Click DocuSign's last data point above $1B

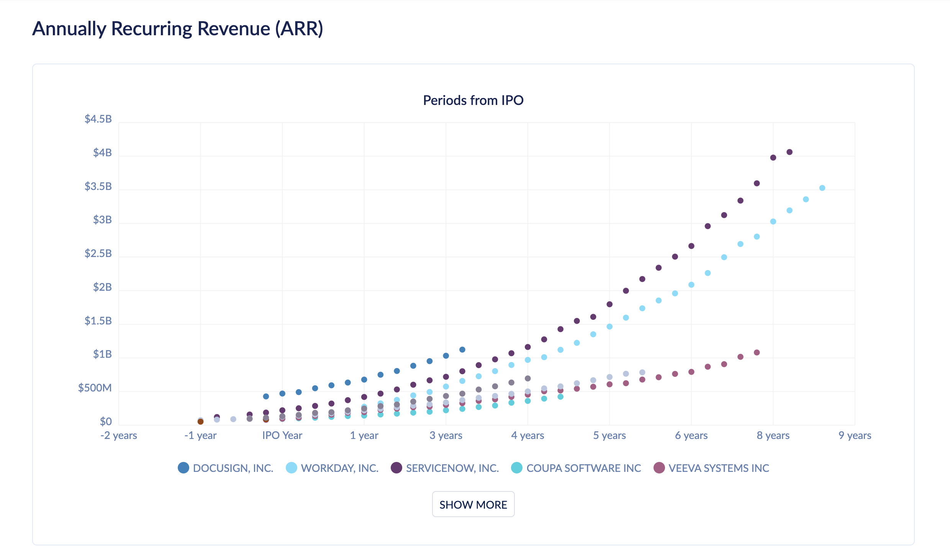(462, 349)
